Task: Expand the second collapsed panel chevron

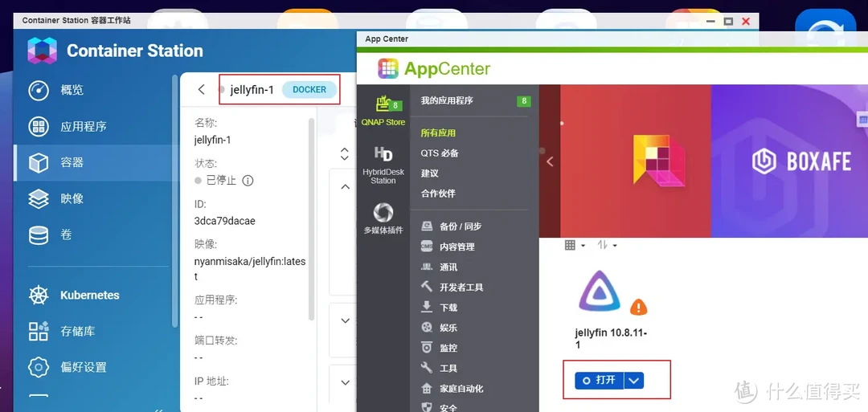Action: click(x=345, y=320)
